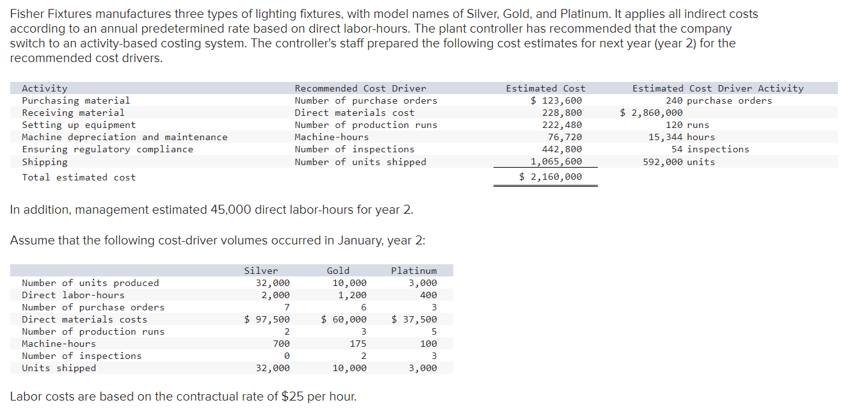Click the Machine-hours row label in lower table
This screenshot has height=414, width=868.
coord(59,344)
